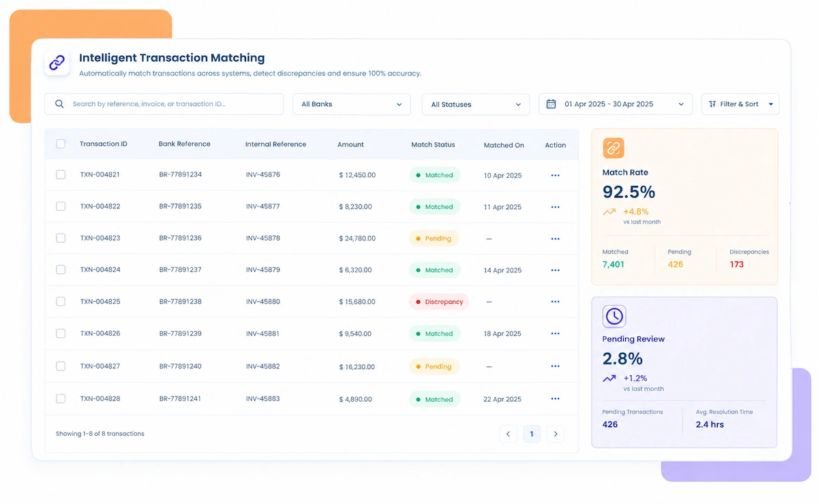Click Pending Transactions value 426

tap(610, 424)
